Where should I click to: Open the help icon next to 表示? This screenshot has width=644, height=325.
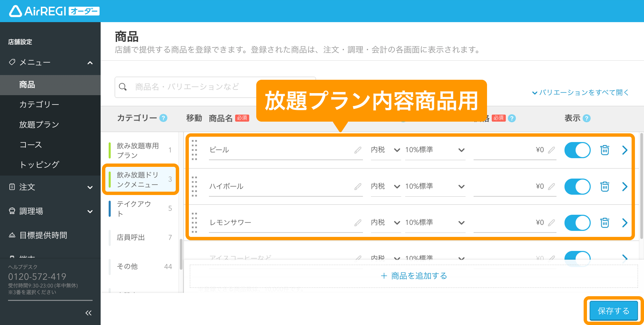[587, 118]
